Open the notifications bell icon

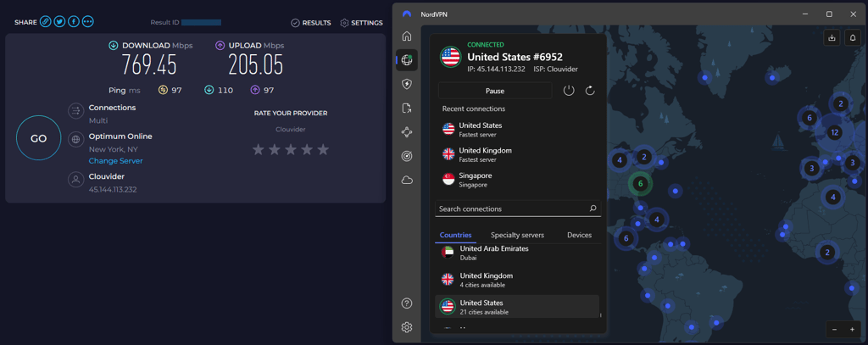click(x=853, y=37)
